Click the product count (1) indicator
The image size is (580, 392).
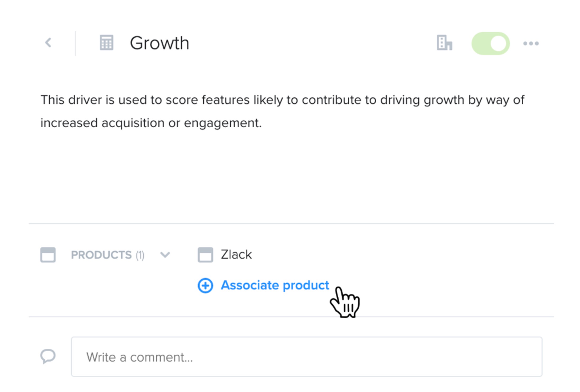(x=140, y=255)
